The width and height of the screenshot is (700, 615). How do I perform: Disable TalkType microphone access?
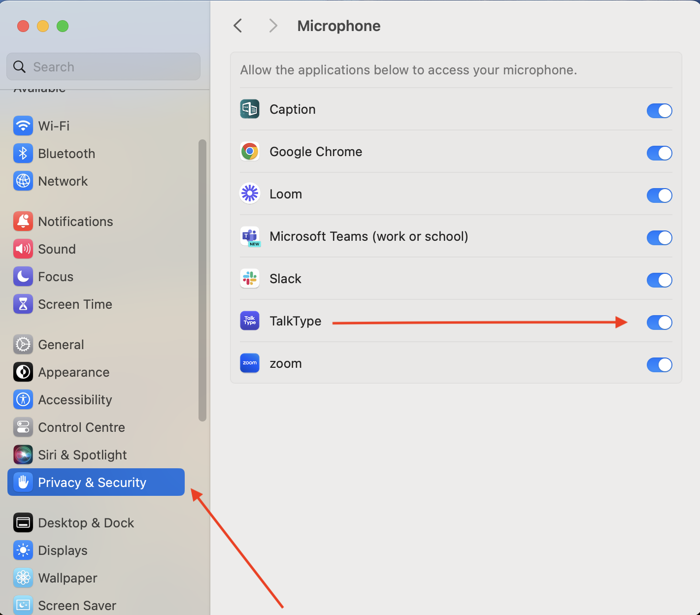[x=659, y=323]
